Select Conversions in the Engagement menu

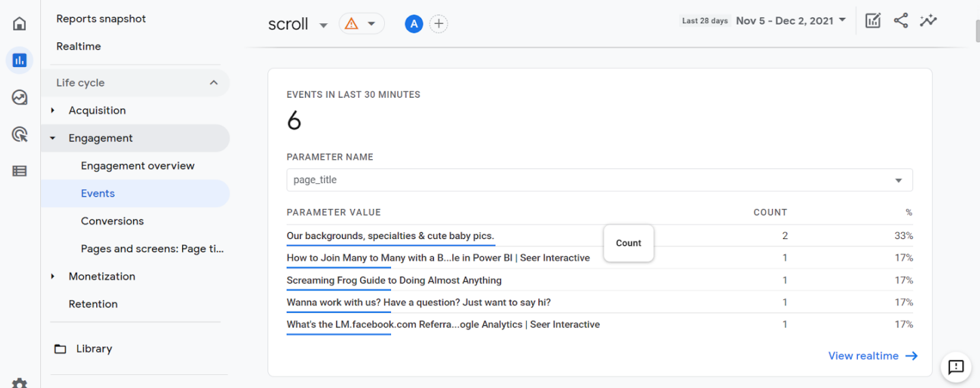click(113, 221)
